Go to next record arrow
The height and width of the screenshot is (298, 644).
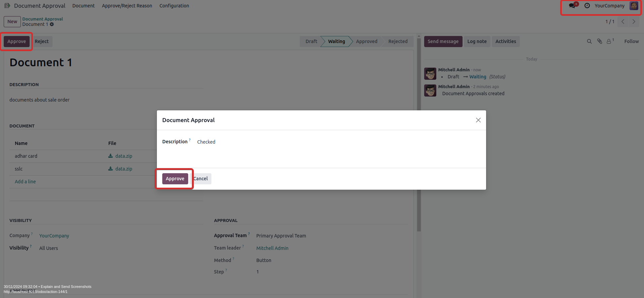click(x=634, y=22)
